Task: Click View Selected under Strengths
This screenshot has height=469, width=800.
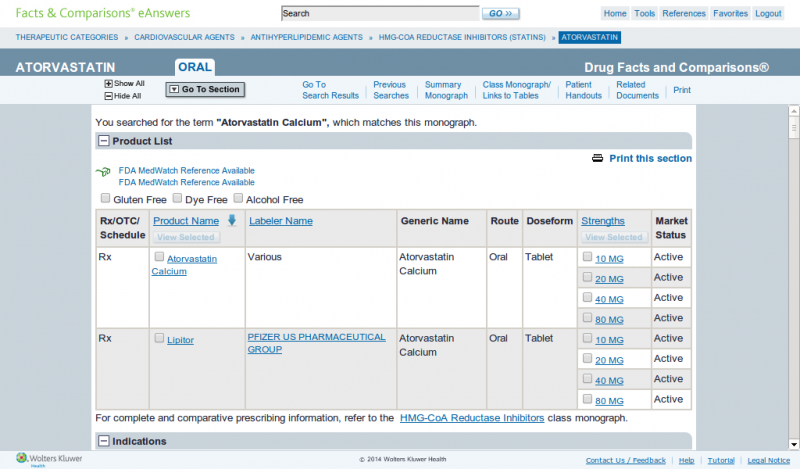Action: point(614,237)
